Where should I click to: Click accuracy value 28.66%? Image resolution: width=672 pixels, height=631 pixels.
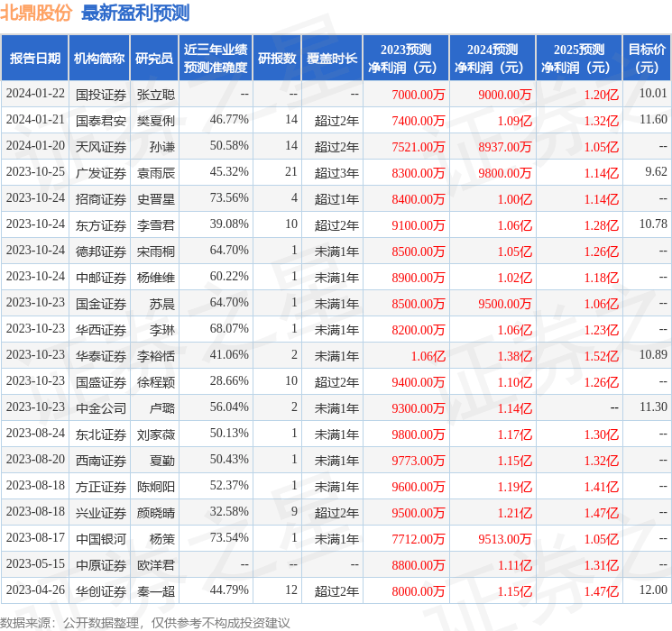(x=229, y=380)
